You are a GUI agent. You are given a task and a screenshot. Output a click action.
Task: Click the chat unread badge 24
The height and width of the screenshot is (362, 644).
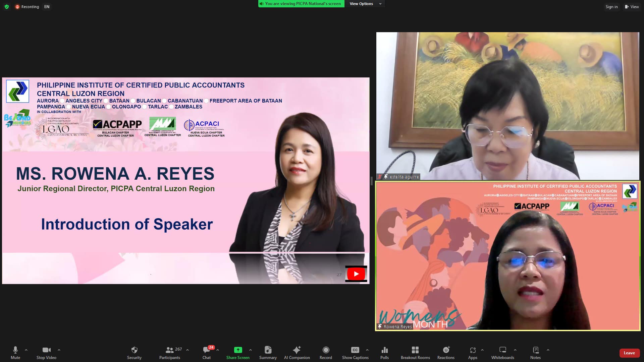pos(211,348)
